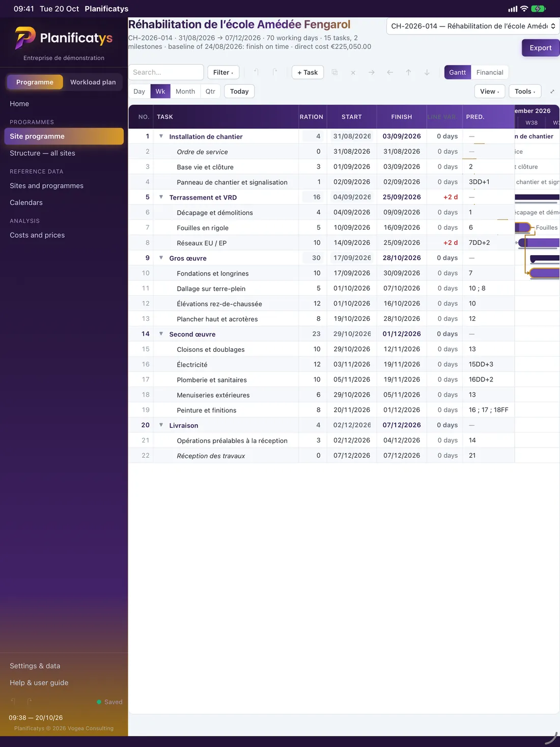The width and height of the screenshot is (560, 747).
Task: Click the W38 week header
Action: tap(531, 123)
